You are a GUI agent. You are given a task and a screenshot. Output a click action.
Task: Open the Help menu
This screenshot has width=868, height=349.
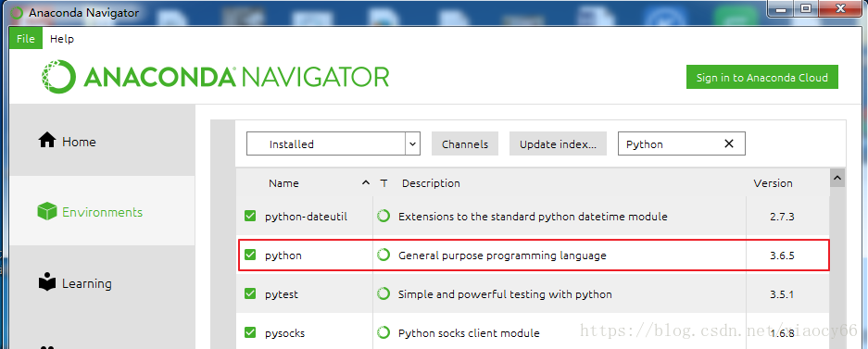point(62,39)
